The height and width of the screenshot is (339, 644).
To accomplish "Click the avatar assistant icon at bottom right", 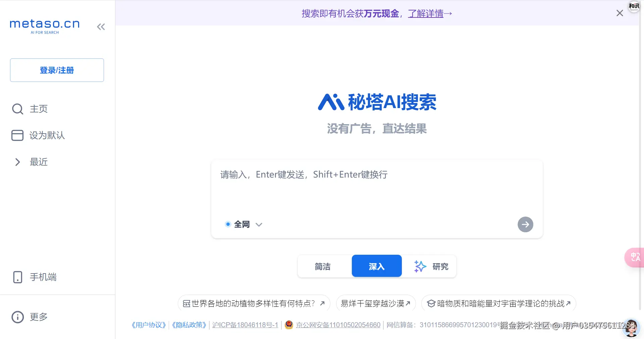I will tap(631, 328).
